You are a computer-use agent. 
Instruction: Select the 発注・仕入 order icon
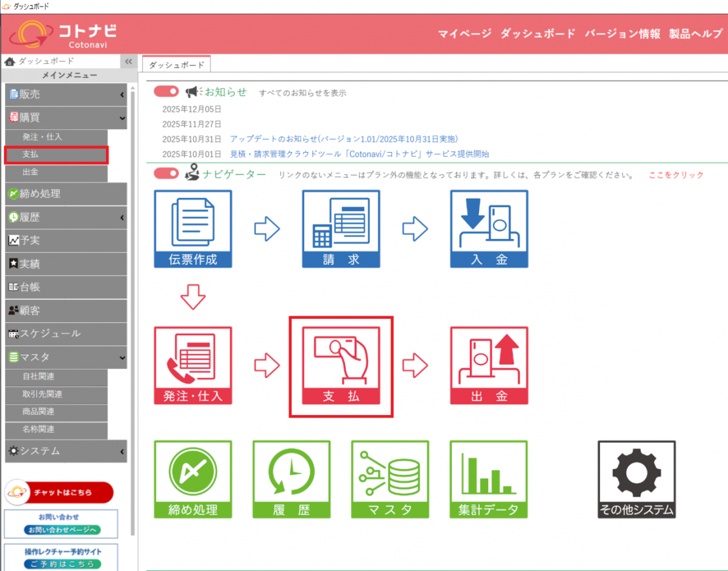click(192, 366)
